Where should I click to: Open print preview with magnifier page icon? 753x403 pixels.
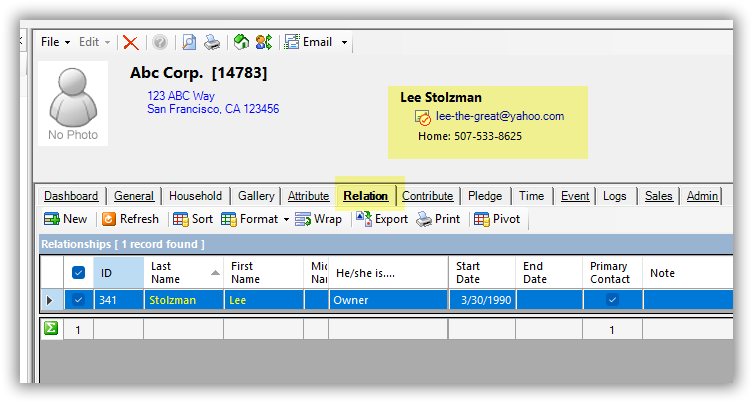[x=189, y=42]
